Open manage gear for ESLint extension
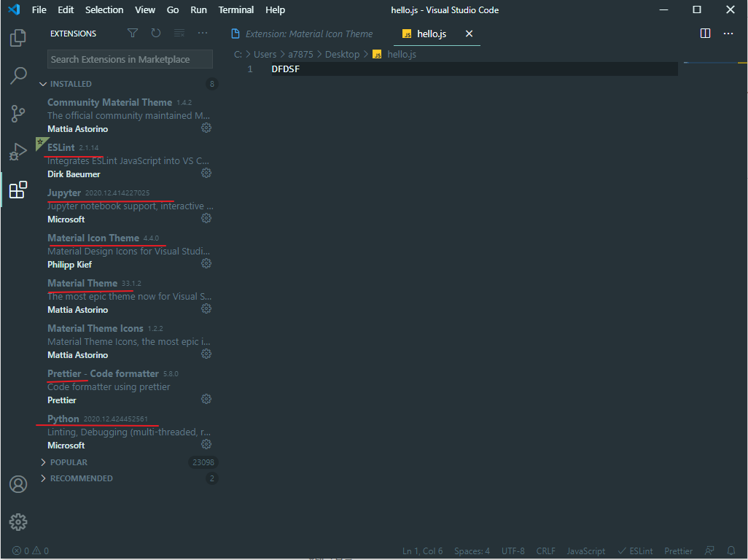 pyautogui.click(x=206, y=173)
